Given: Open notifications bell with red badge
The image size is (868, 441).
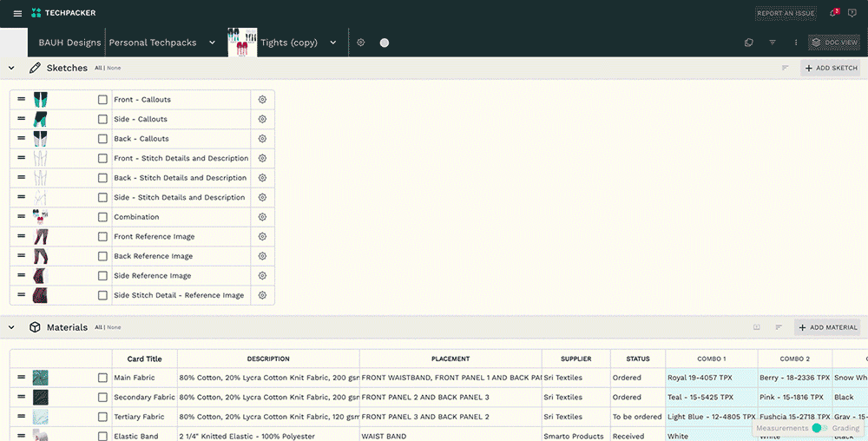Looking at the screenshot, I should 833,13.
